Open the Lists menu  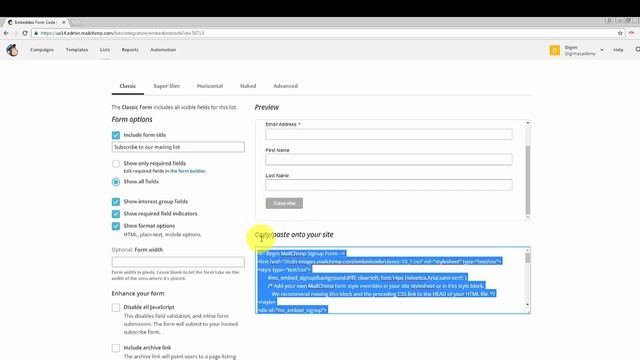pyautogui.click(x=105, y=50)
